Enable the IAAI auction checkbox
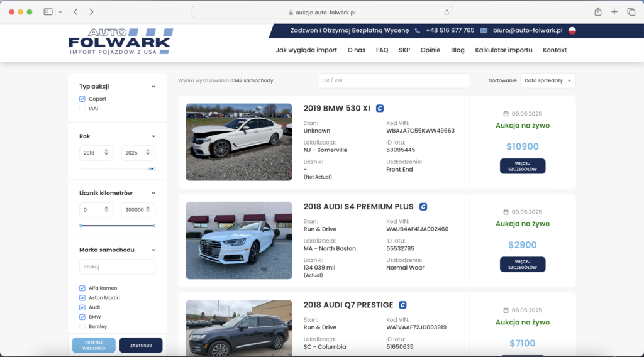The height and width of the screenshot is (357, 644). point(82,109)
